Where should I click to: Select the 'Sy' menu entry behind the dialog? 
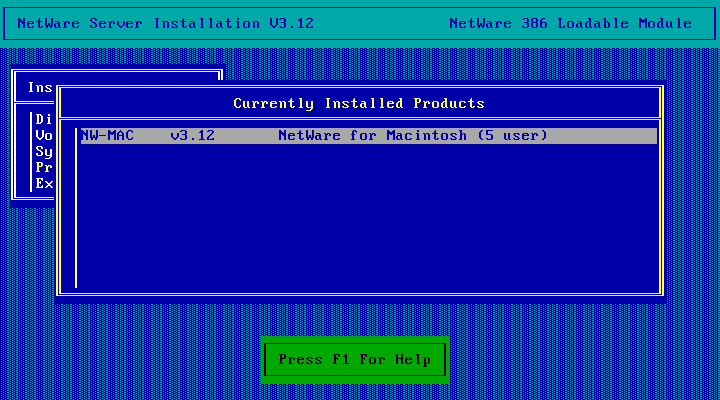coord(44,152)
